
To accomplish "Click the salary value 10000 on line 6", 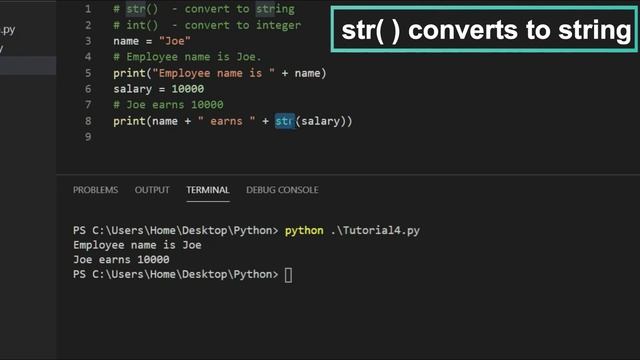I will [187, 89].
